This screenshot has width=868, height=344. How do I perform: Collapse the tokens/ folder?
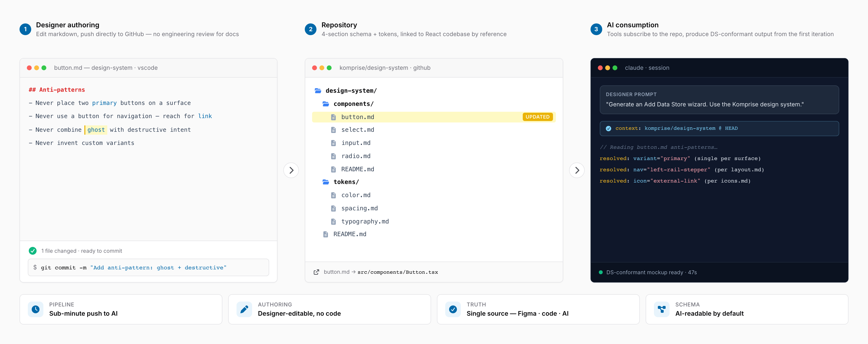(x=346, y=182)
